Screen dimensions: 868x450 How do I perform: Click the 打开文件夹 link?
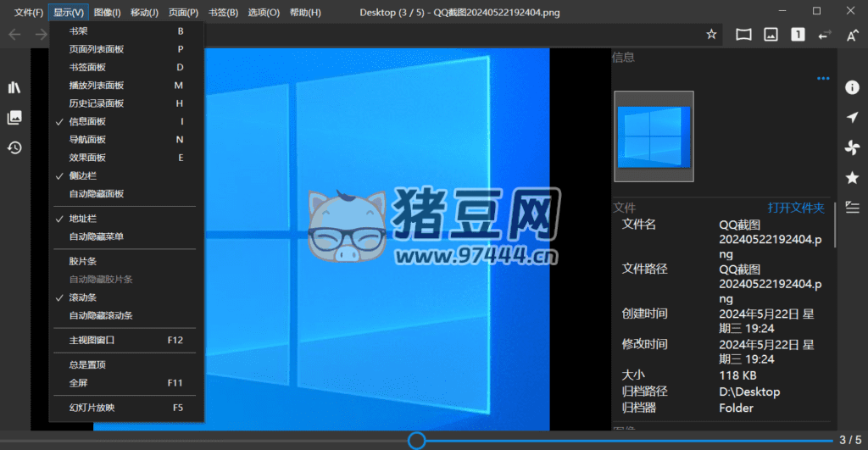796,208
